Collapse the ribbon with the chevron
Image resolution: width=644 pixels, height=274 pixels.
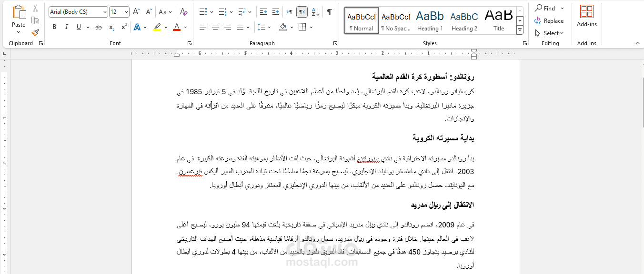[638, 43]
